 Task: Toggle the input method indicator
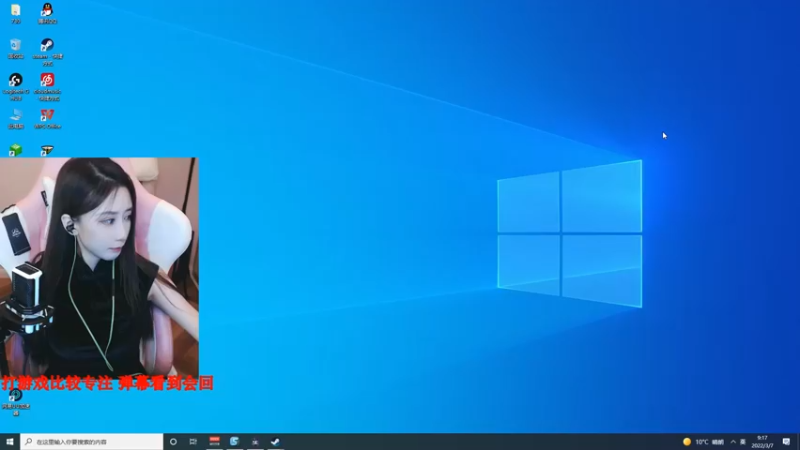click(x=743, y=442)
